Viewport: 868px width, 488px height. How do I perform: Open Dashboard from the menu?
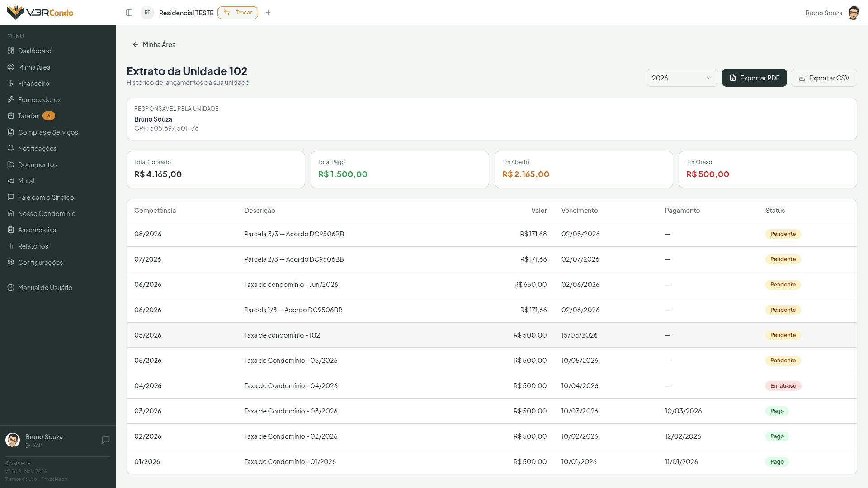(58, 51)
